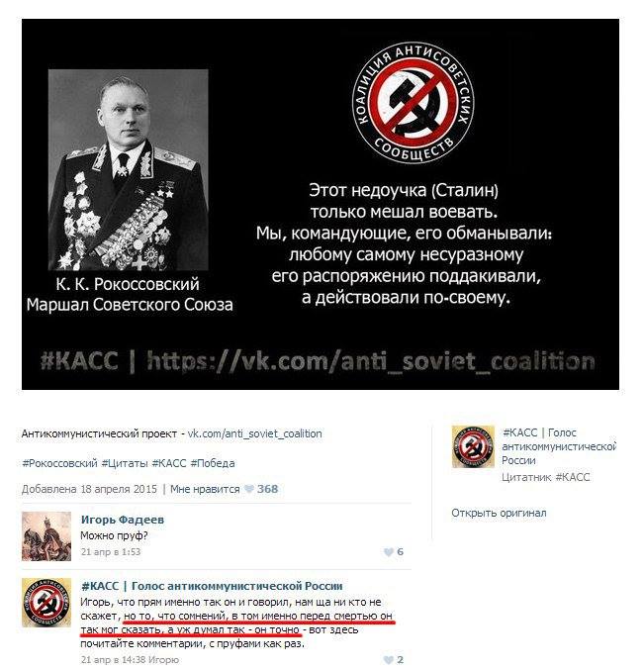Open the sidebar #КАСС Голос антикоммунистической России link
The image size is (644, 670).
(x=559, y=446)
